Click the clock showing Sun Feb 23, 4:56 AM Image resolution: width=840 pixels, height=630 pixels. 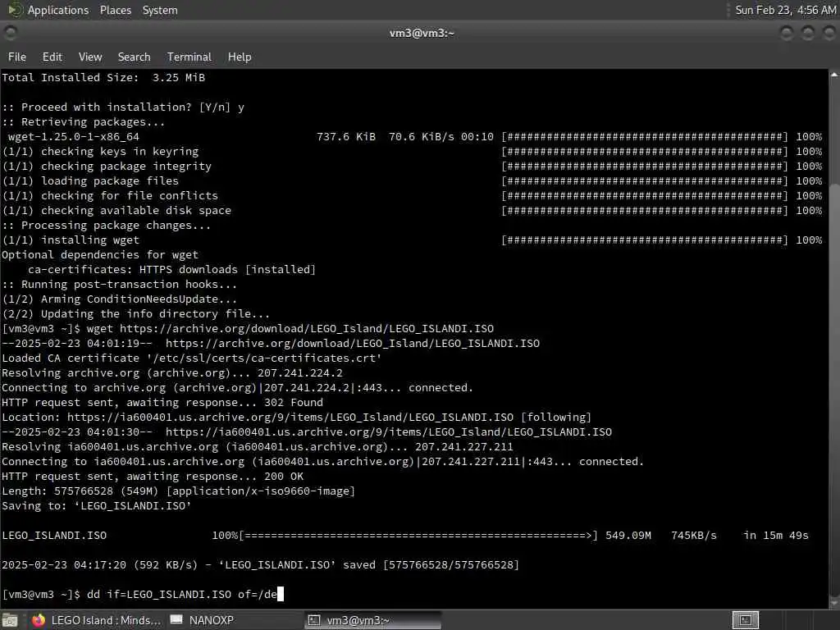pyautogui.click(x=785, y=10)
